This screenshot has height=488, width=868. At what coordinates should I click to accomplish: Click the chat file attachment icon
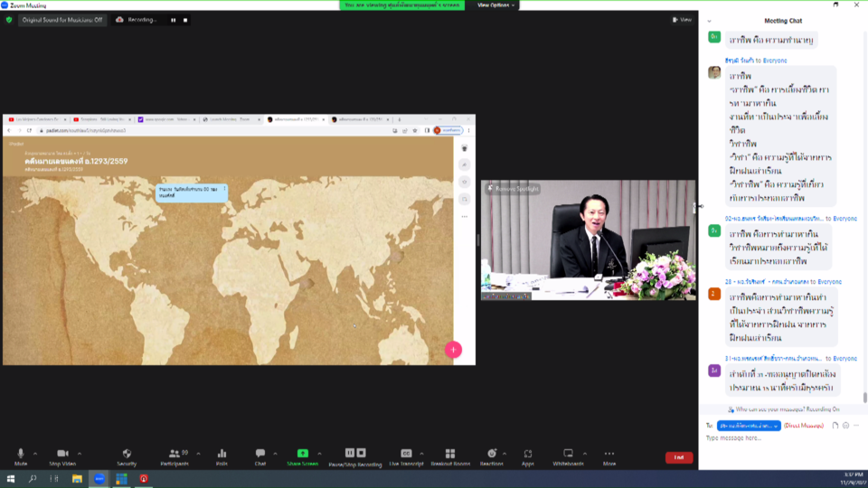pos(835,426)
